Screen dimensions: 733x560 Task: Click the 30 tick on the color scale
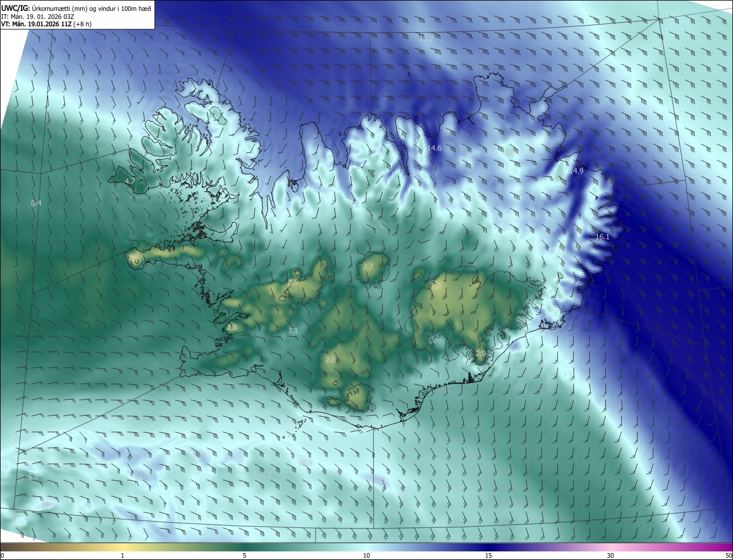(x=610, y=555)
